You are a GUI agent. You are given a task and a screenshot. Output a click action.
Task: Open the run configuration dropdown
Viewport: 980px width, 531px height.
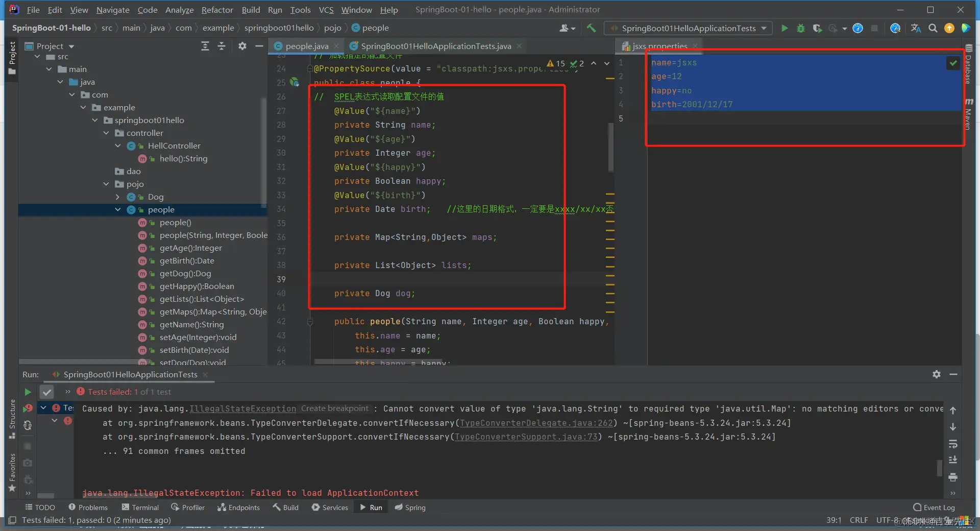coord(688,28)
